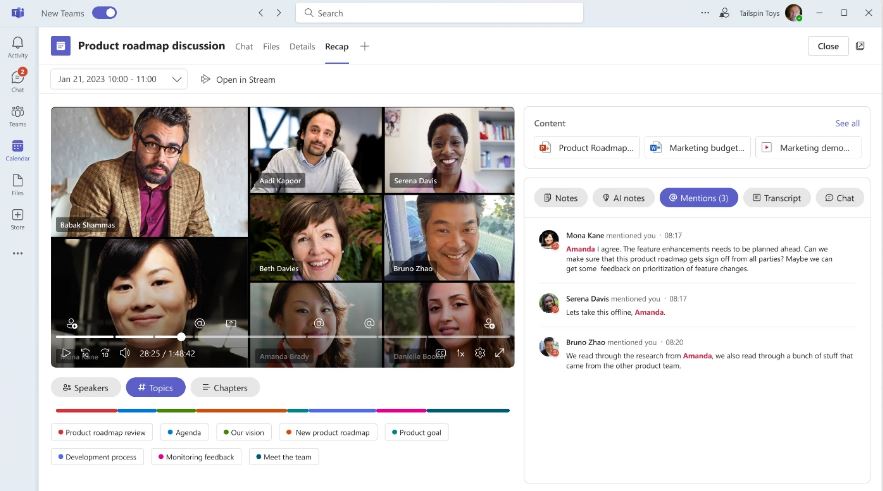Open the Marketing budget Word document
The height and width of the screenshot is (491, 883).
pyautogui.click(x=697, y=148)
